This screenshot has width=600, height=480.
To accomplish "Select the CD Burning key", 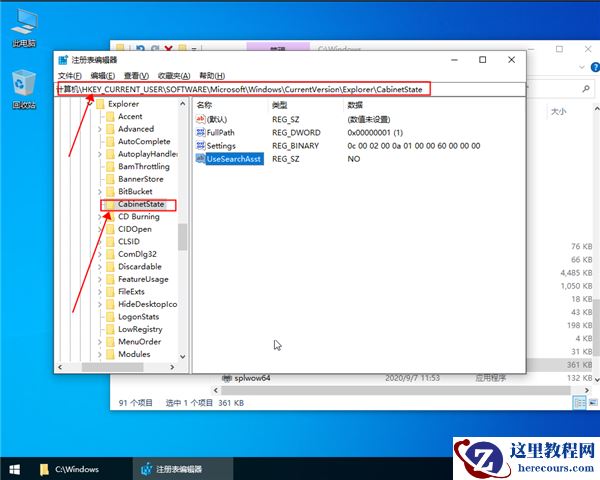I will (139, 217).
